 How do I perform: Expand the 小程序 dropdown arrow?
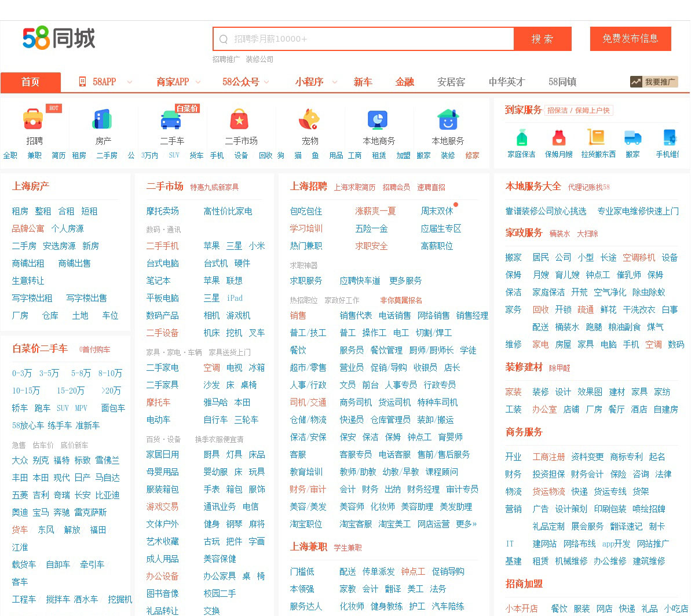pos(334,82)
